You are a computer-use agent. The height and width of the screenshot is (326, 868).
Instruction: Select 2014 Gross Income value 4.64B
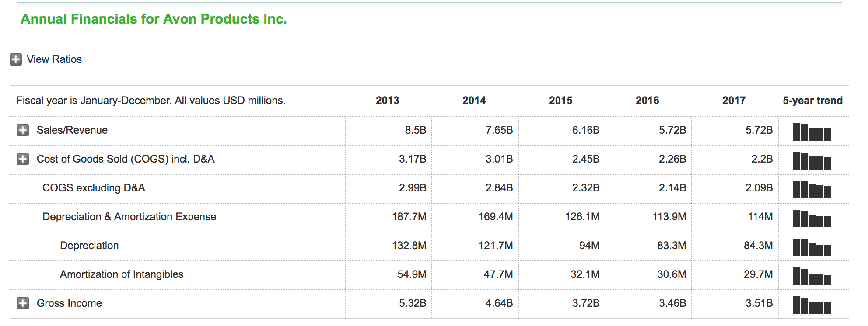(x=499, y=303)
